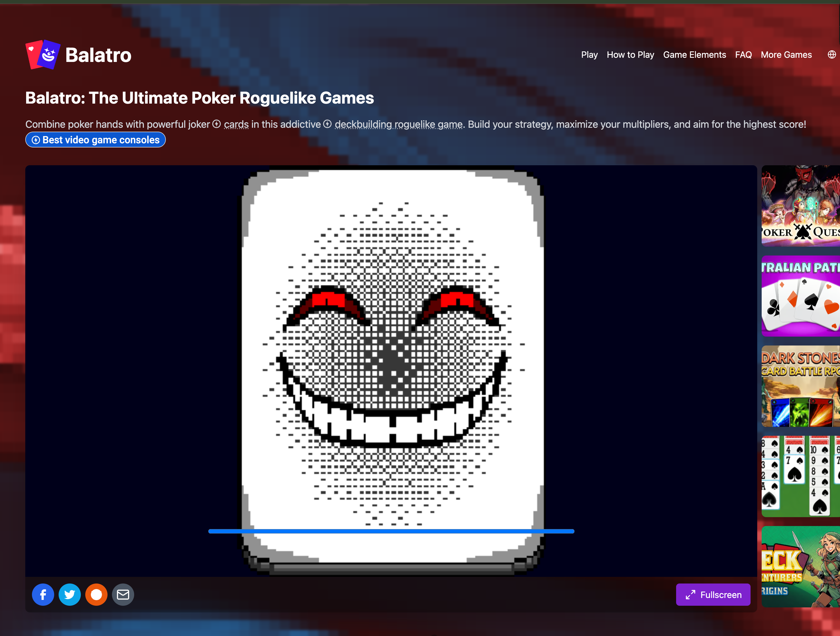This screenshot has height=636, width=840.
Task: Jump to FAQ section
Action: point(743,55)
